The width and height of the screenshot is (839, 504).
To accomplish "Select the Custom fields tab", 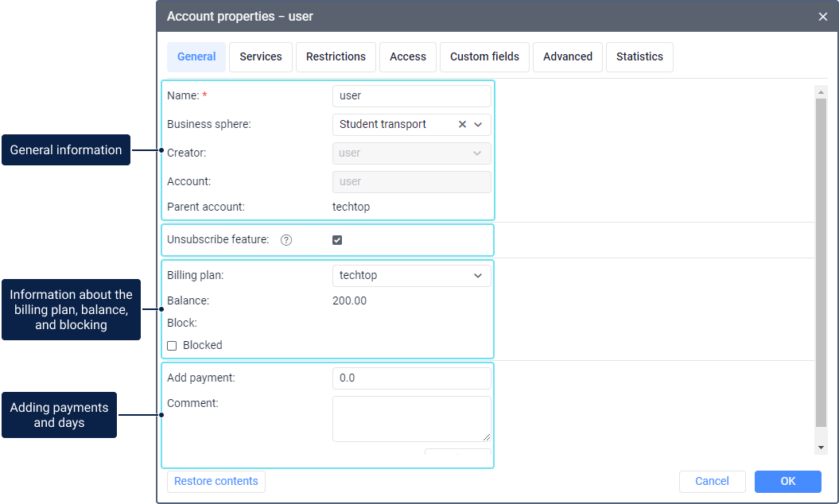I will tap(484, 57).
